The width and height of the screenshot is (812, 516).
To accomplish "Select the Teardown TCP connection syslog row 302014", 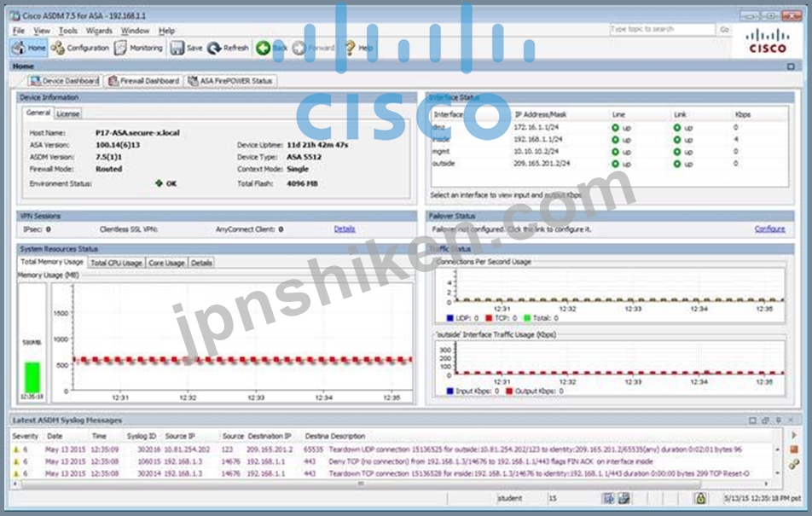I will [x=392, y=473].
